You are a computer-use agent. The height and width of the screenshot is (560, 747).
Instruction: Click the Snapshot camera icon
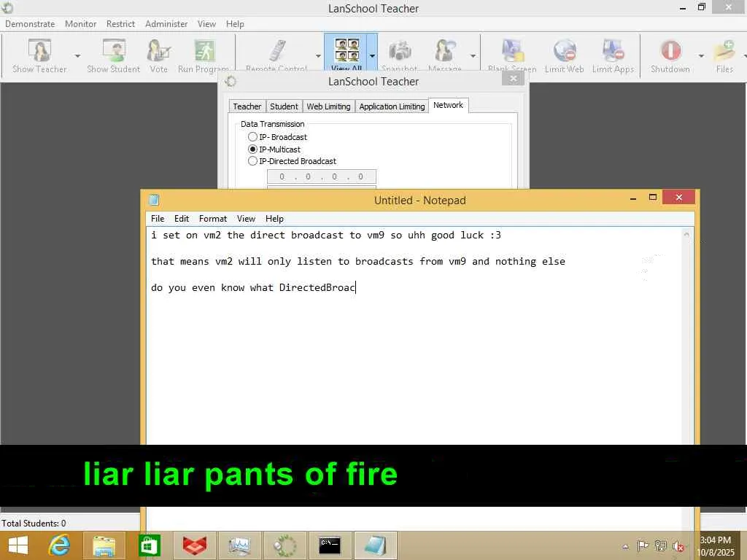(x=400, y=53)
